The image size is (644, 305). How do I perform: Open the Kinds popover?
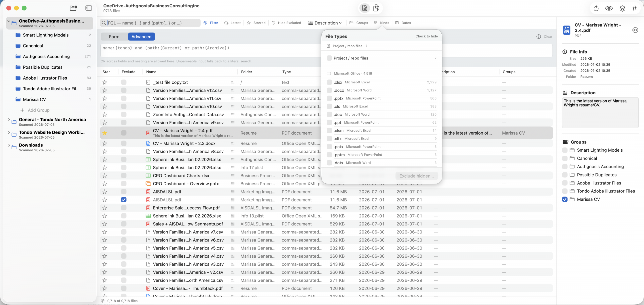[381, 23]
